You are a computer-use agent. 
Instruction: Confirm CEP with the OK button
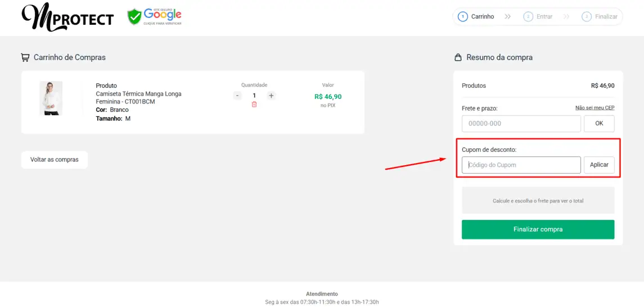point(599,124)
